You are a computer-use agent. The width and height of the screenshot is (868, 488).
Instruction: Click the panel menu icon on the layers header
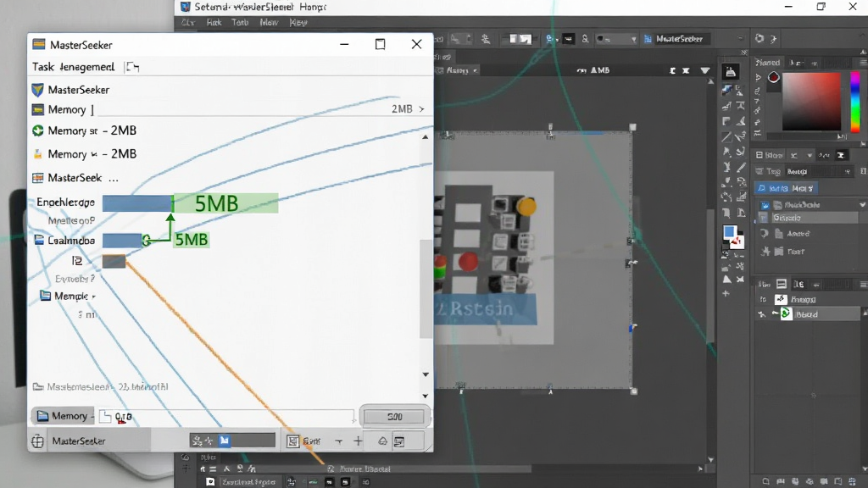(863, 285)
